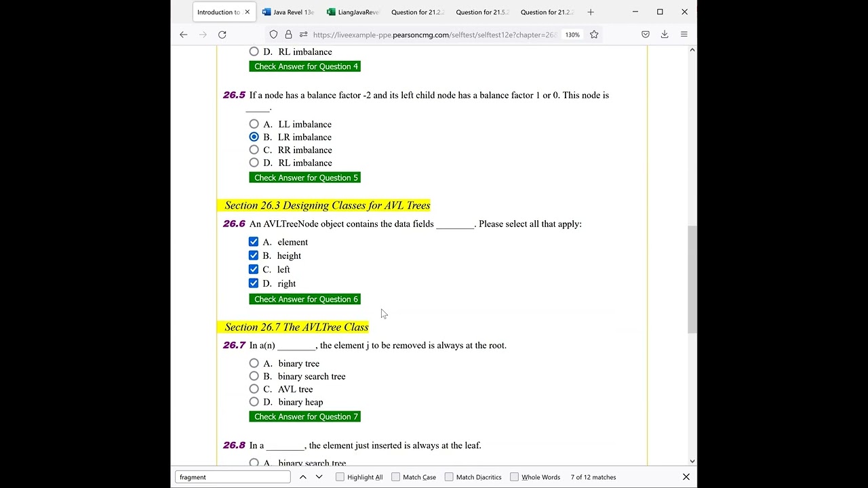Click Check Answer for Question 5
Screen dimensions: 868x488
point(305,178)
